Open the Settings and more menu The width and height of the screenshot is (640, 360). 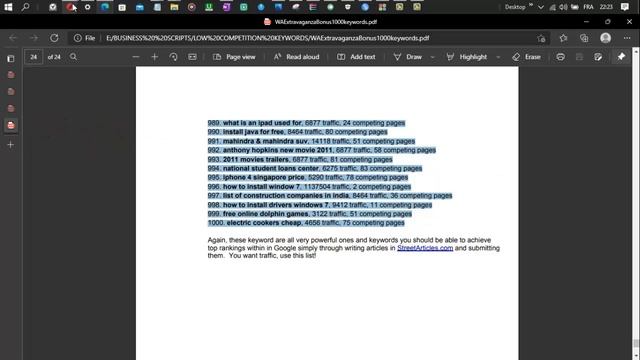pos(627,38)
